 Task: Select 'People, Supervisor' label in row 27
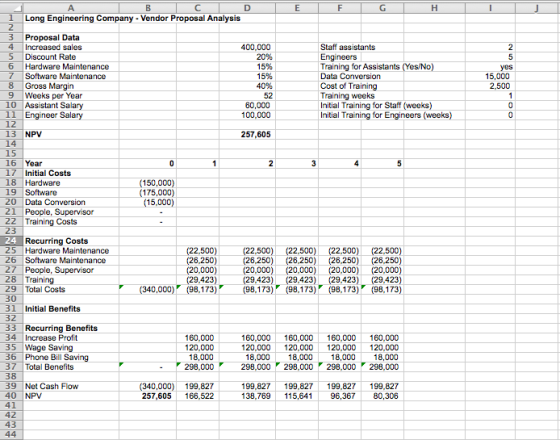coord(59,270)
